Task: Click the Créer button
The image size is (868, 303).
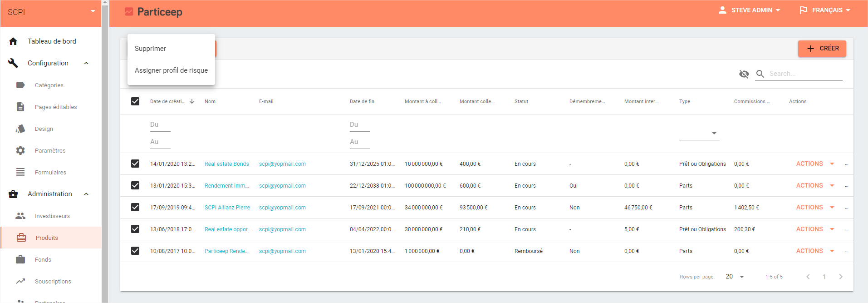Action: tap(822, 49)
